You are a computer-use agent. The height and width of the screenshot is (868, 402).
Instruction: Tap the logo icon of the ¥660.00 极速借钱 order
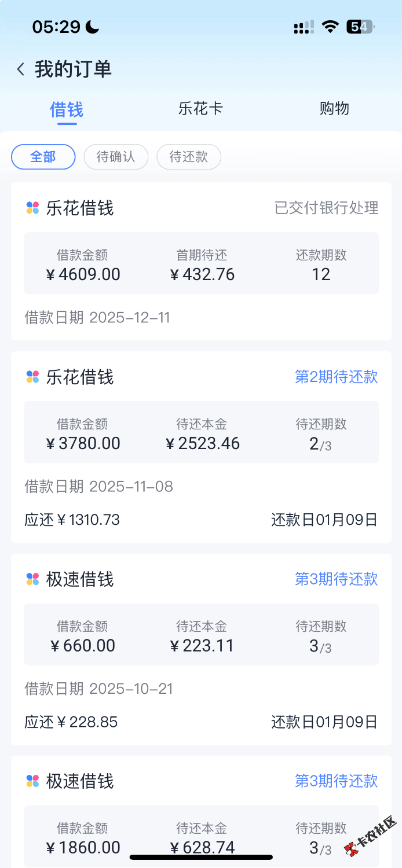[x=32, y=579]
